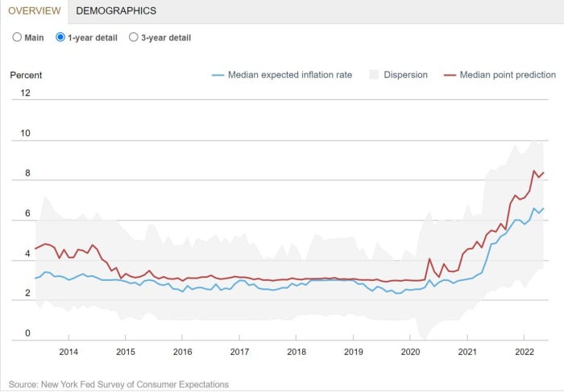Click the blue line's right end in 2022

543,208
